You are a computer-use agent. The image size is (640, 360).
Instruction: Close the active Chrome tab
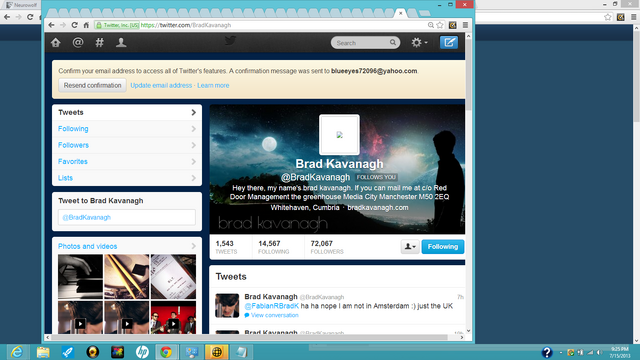tap(400, 13)
